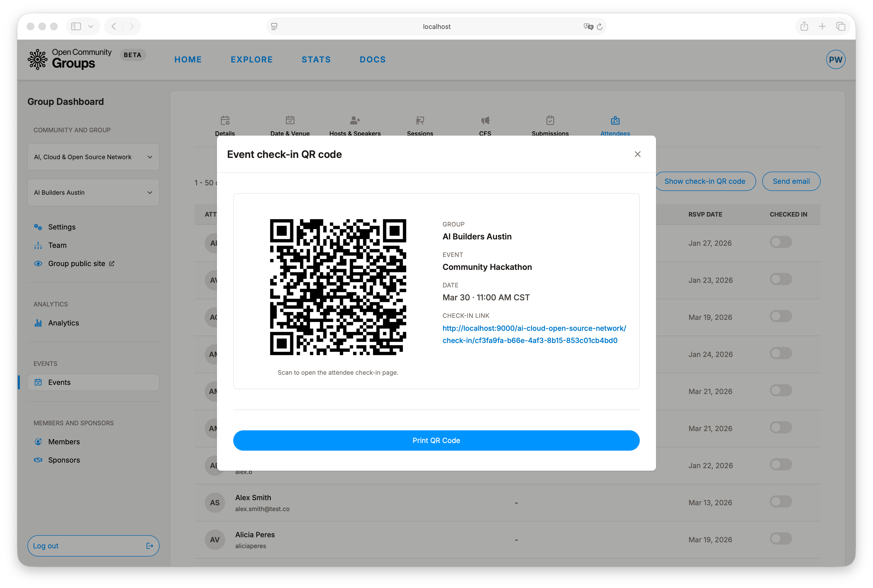Click the Details tab icon

point(225,120)
